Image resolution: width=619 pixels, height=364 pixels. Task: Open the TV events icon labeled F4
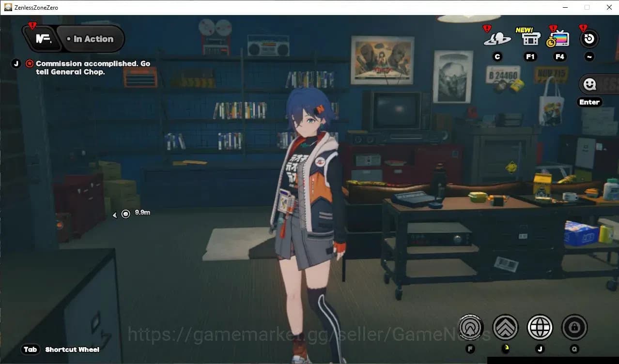click(x=558, y=39)
